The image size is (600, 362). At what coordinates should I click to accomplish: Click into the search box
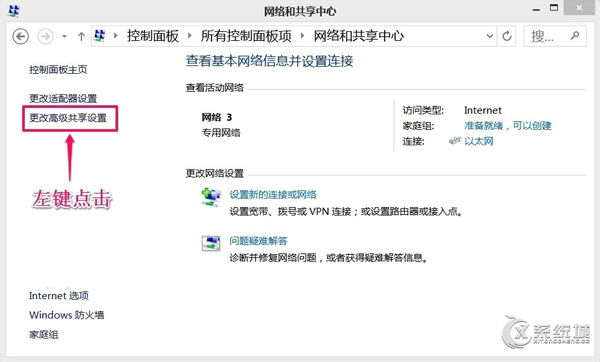tap(554, 36)
